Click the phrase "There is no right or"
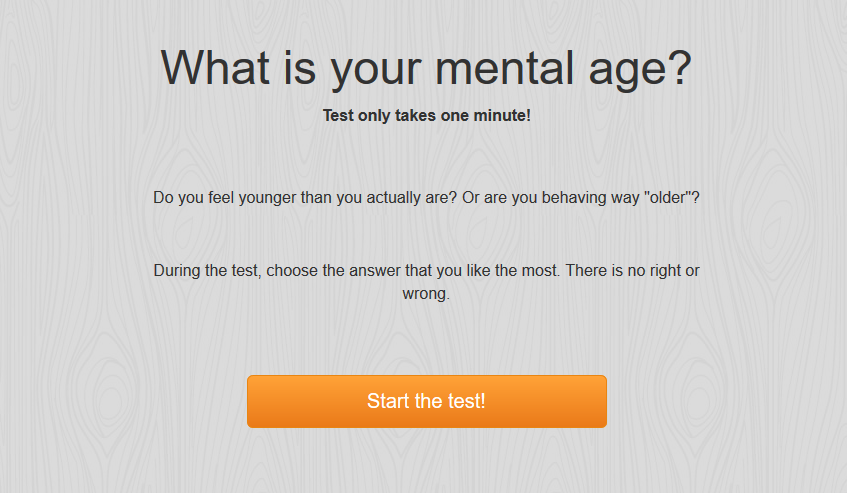This screenshot has height=493, width=847. (x=633, y=271)
